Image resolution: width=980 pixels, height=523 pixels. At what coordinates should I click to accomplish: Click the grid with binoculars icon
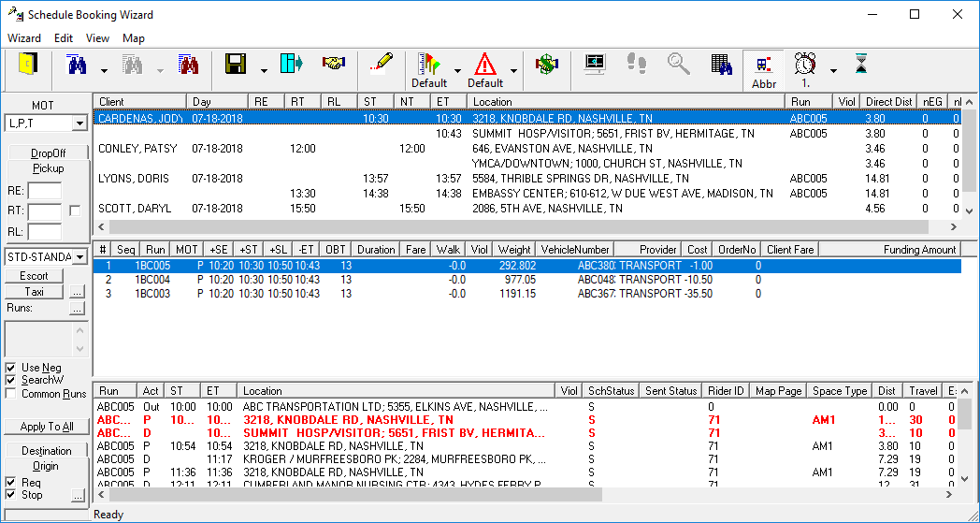click(x=721, y=65)
